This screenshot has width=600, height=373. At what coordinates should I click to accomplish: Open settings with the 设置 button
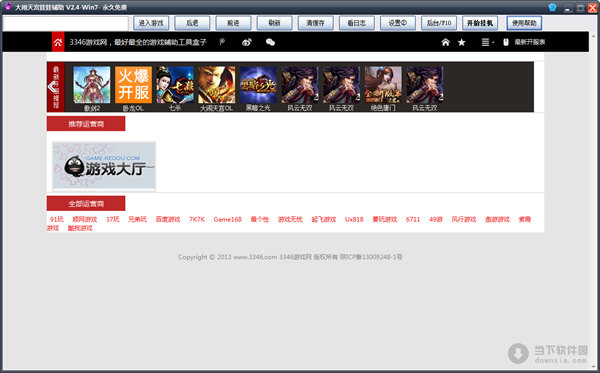click(398, 23)
